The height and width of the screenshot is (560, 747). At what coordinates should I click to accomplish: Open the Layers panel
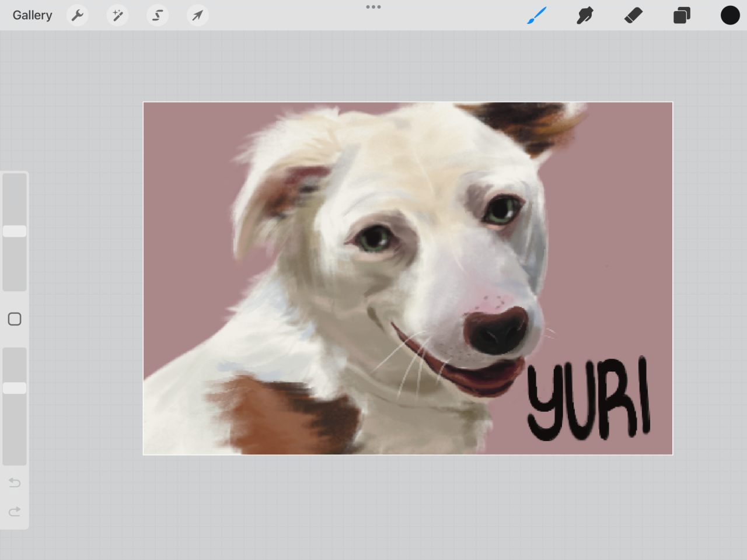tap(682, 15)
